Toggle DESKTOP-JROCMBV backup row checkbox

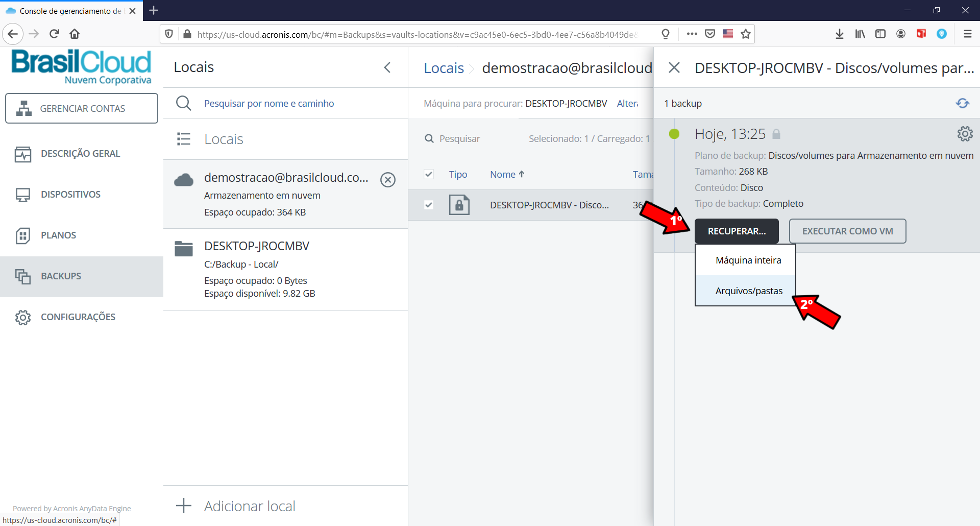[429, 205]
